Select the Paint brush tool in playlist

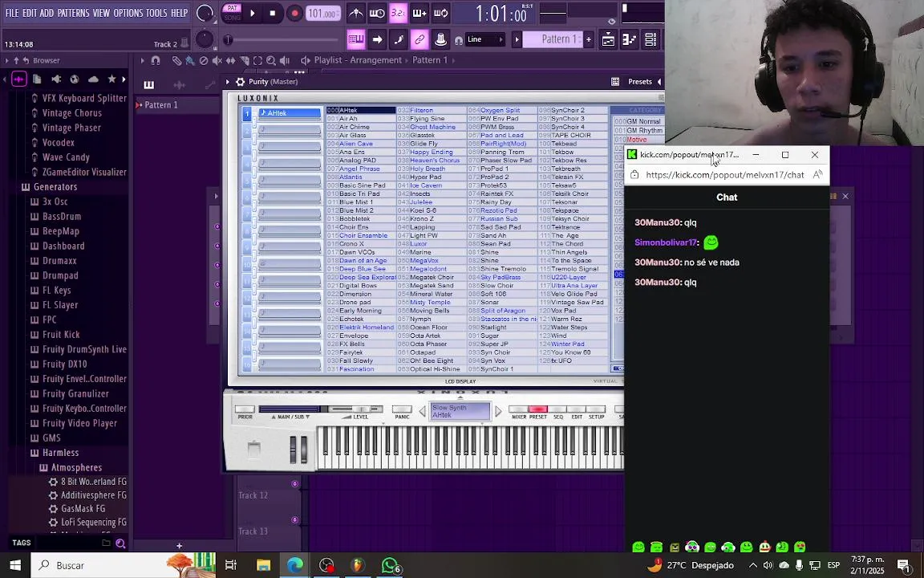[190, 60]
